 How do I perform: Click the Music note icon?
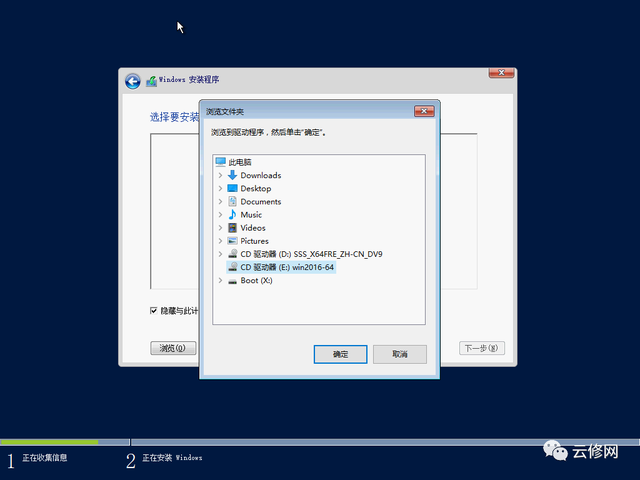(x=232, y=214)
